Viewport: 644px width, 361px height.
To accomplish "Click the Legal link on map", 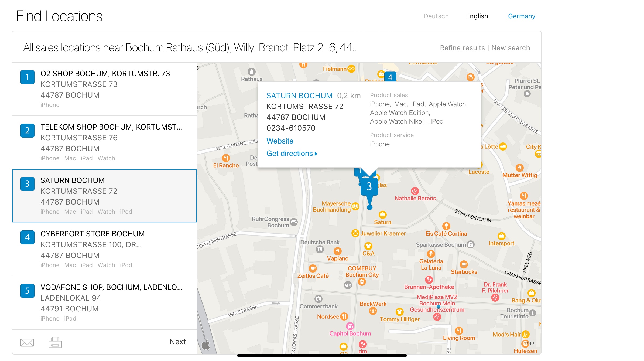I will [x=529, y=343].
